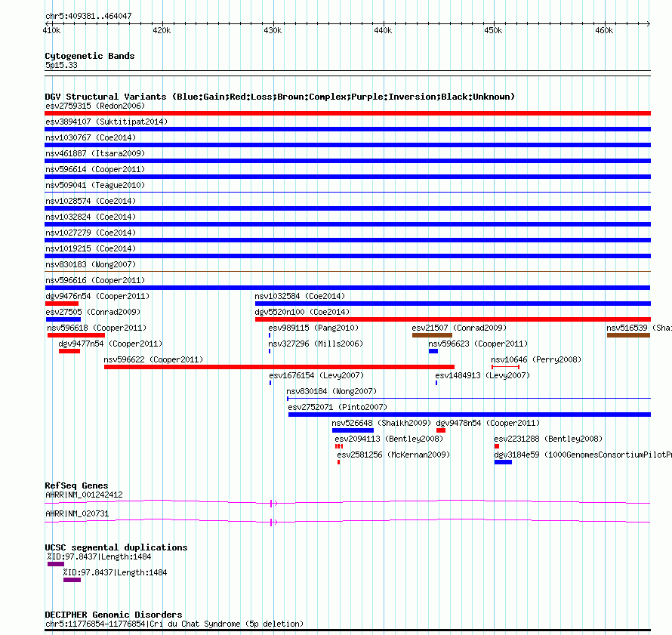Click the blue bar under dgv3184e59
This screenshot has height=635, width=672.
pos(503,462)
